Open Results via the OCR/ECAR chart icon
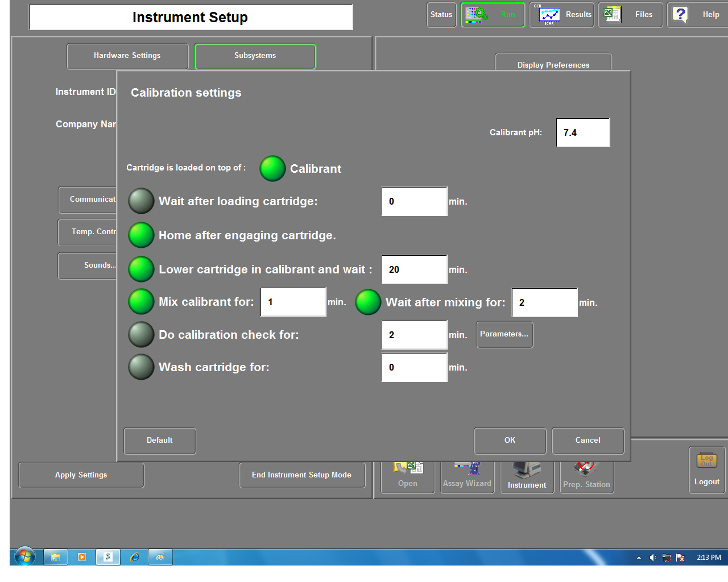 [549, 15]
